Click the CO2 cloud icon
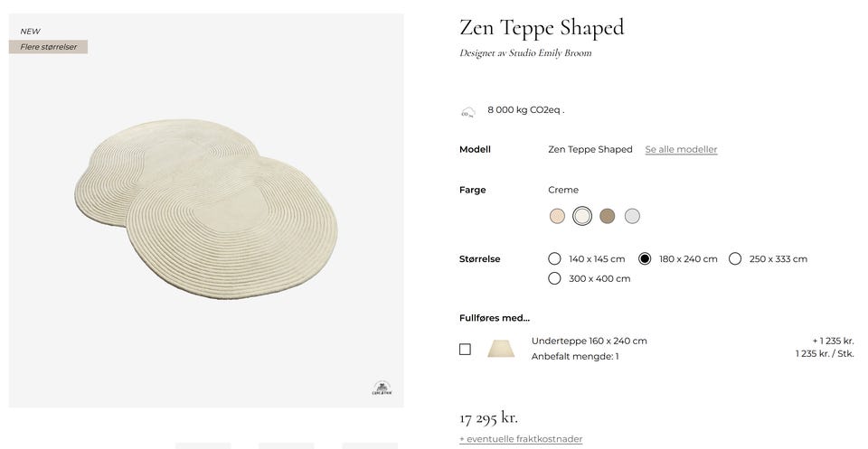 click(467, 112)
